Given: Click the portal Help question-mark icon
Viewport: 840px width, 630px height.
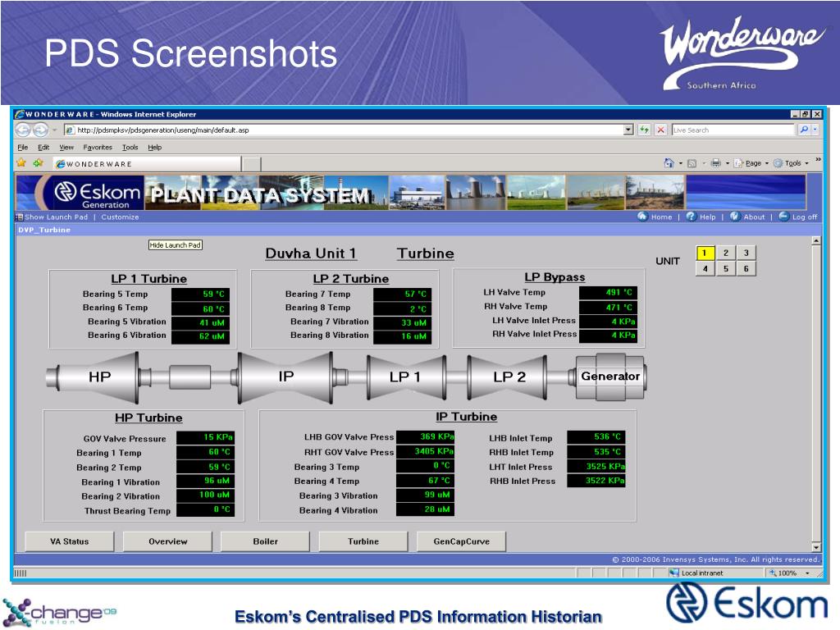Looking at the screenshot, I should click(x=691, y=217).
